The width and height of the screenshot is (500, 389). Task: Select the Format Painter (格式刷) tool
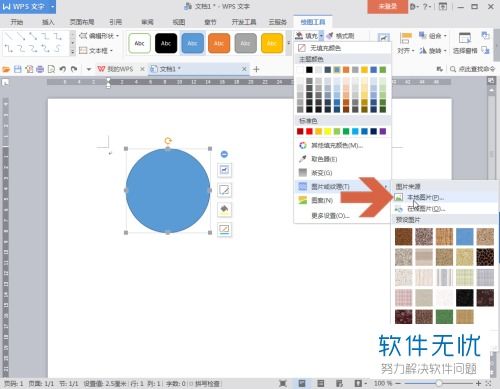coord(340,36)
